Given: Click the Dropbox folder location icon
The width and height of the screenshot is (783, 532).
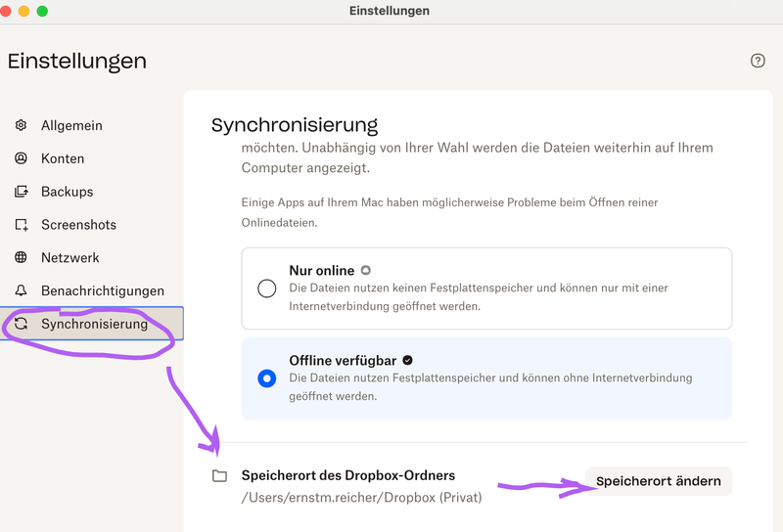Looking at the screenshot, I should 220,476.
